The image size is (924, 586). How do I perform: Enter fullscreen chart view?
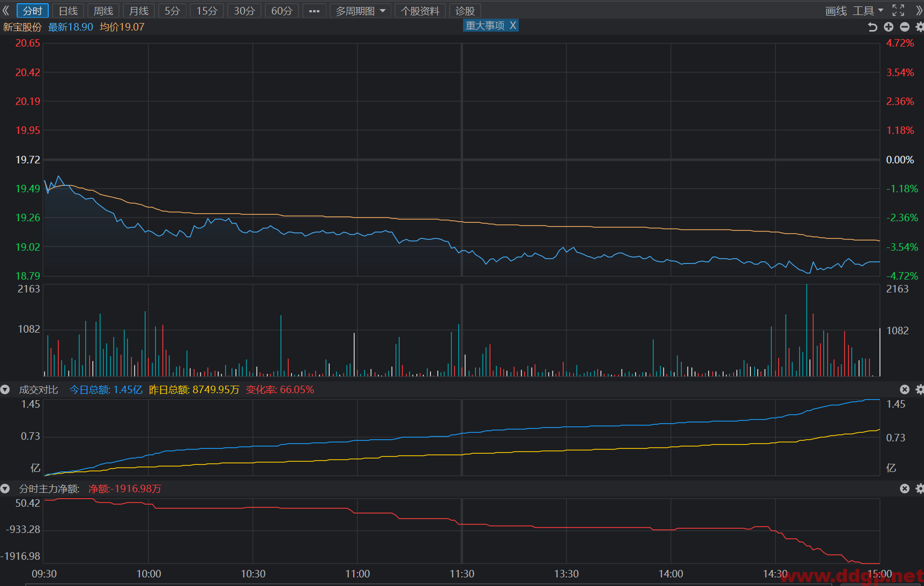coord(898,11)
